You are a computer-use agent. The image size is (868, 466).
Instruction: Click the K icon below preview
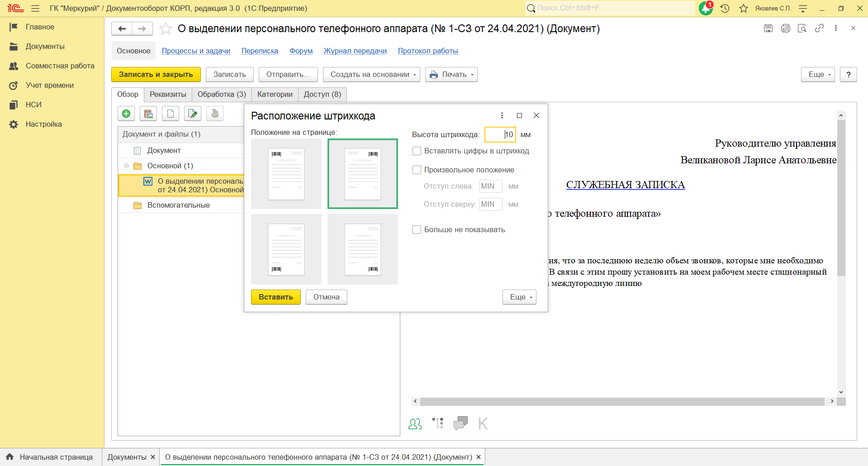coord(483,423)
